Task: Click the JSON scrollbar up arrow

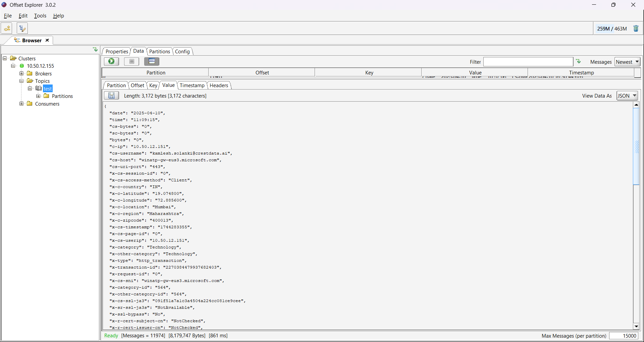Action: [636, 105]
